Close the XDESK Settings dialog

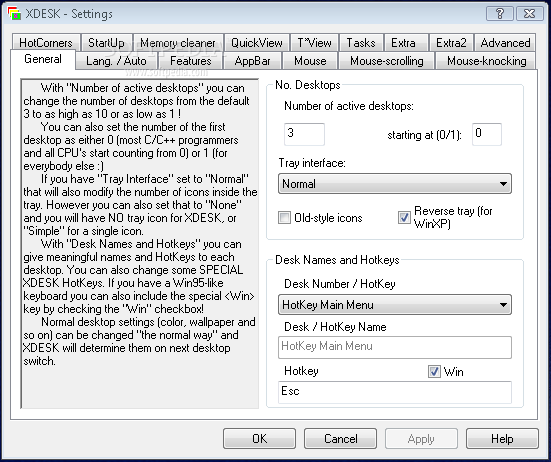529,14
